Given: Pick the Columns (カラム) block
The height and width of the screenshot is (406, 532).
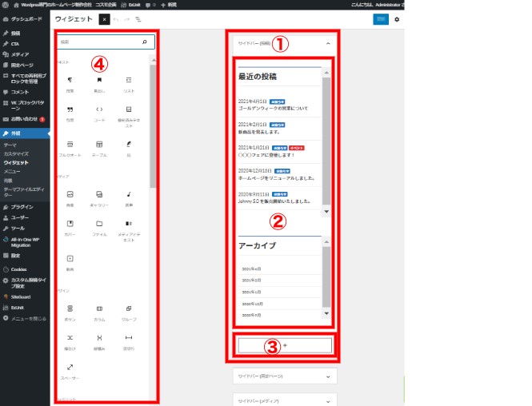Looking at the screenshot, I should point(99,312).
